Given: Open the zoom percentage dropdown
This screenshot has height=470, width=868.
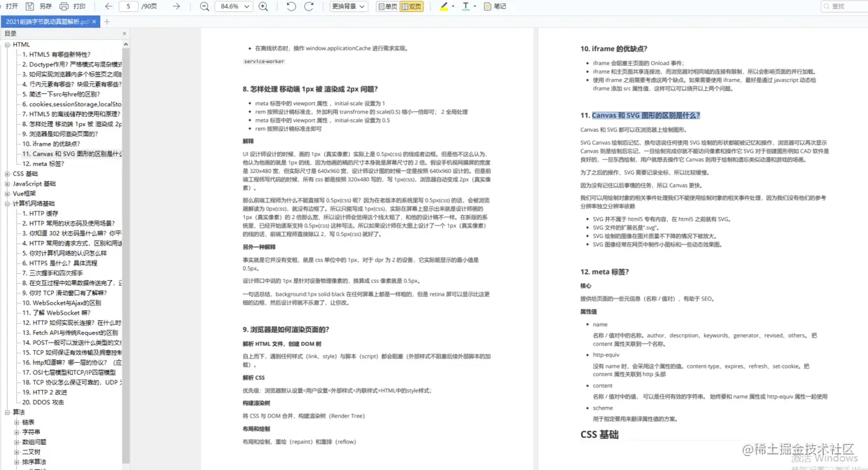Looking at the screenshot, I should click(248, 6).
